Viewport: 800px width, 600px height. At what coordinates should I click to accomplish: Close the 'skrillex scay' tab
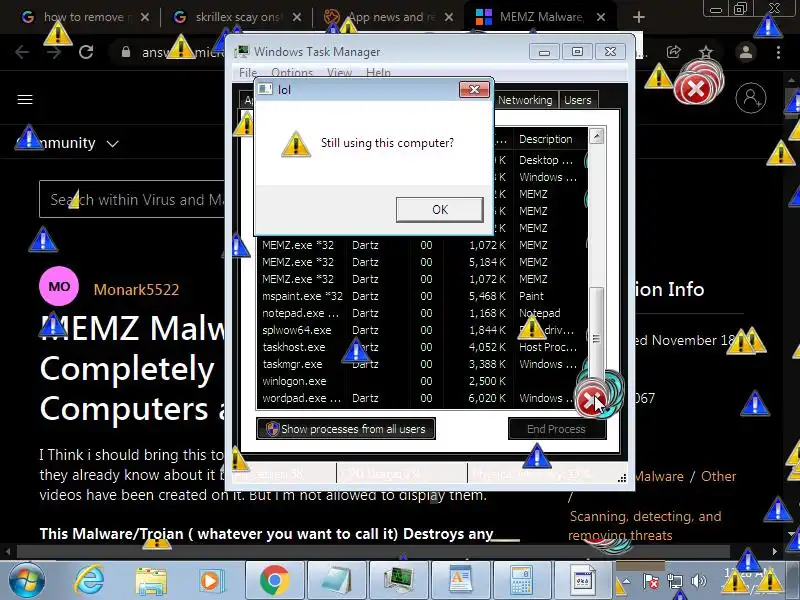point(297,17)
